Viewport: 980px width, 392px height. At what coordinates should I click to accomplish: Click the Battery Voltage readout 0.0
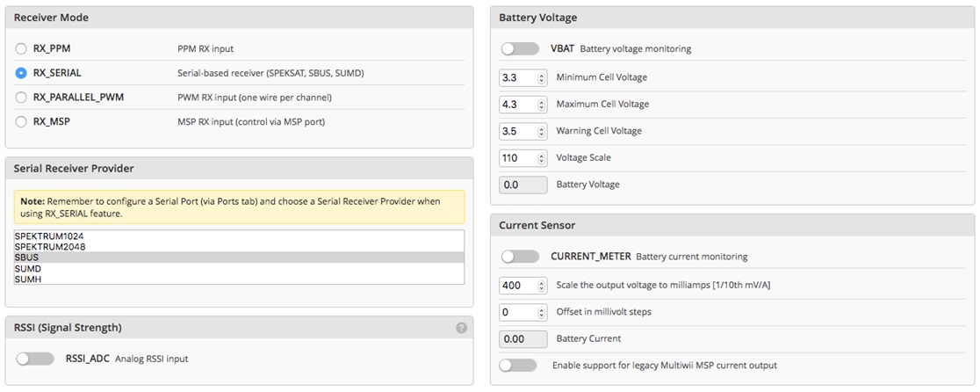pos(523,185)
